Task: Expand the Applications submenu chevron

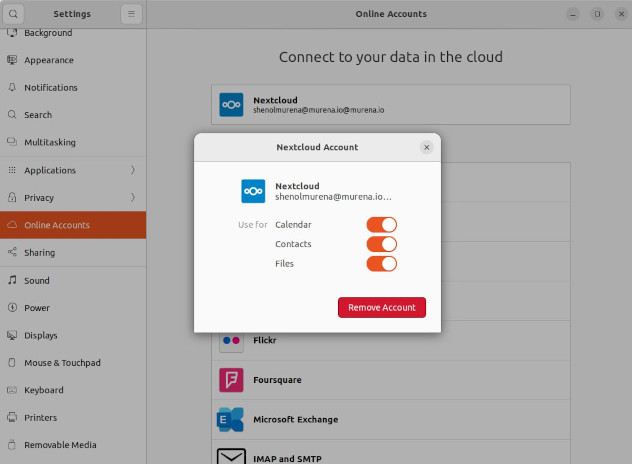Action: pos(133,170)
